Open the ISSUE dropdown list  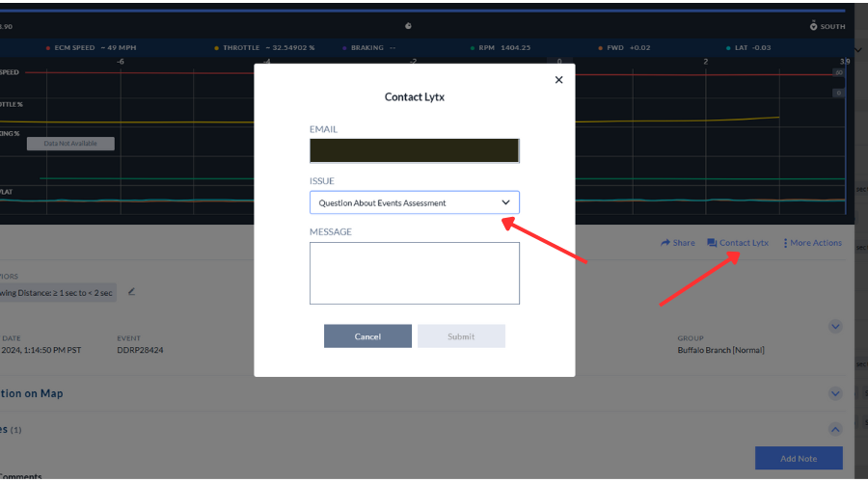click(x=414, y=202)
